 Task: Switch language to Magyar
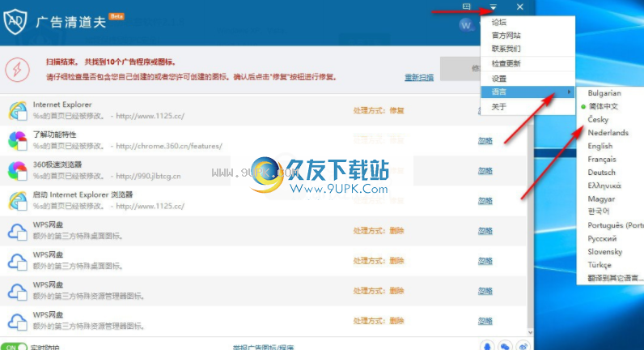(601, 198)
